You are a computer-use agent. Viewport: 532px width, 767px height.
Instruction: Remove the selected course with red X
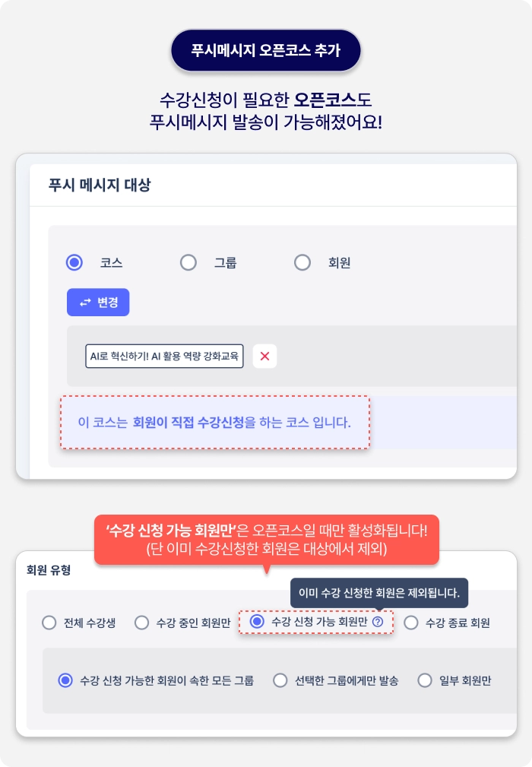coord(264,356)
